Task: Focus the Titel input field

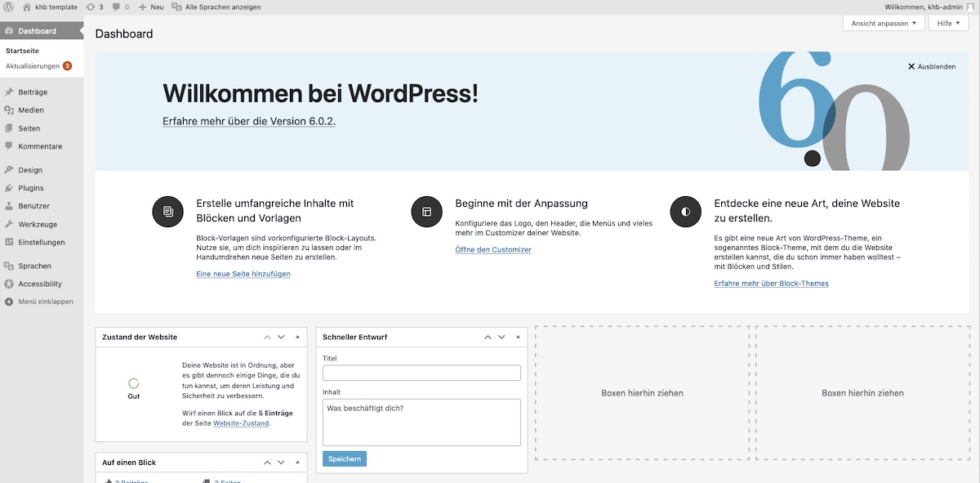Action: 421,373
